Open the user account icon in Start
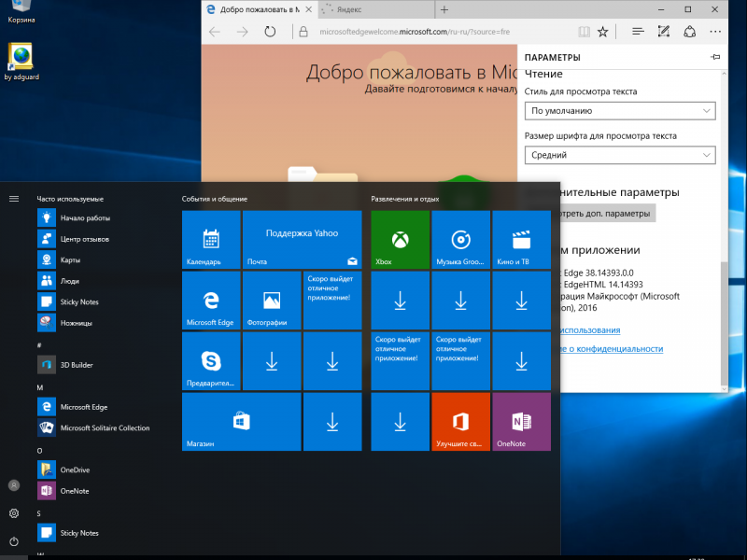This screenshot has height=560, width=747. click(14, 485)
